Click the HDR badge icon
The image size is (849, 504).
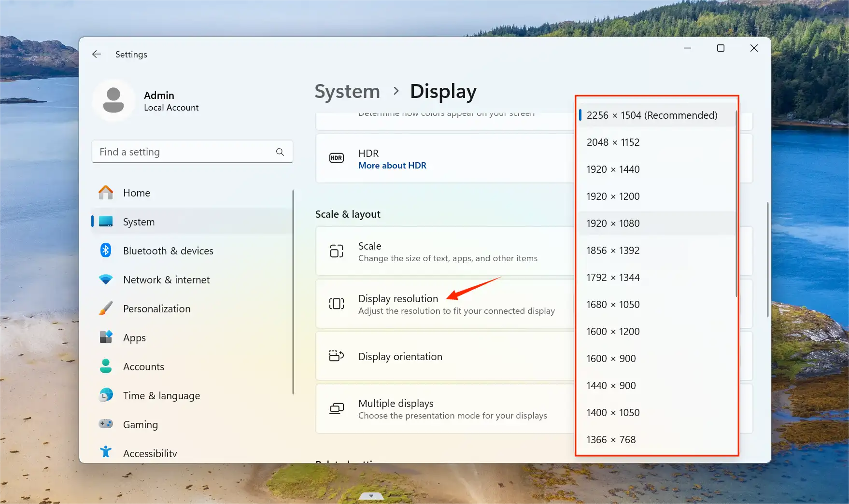tap(337, 158)
